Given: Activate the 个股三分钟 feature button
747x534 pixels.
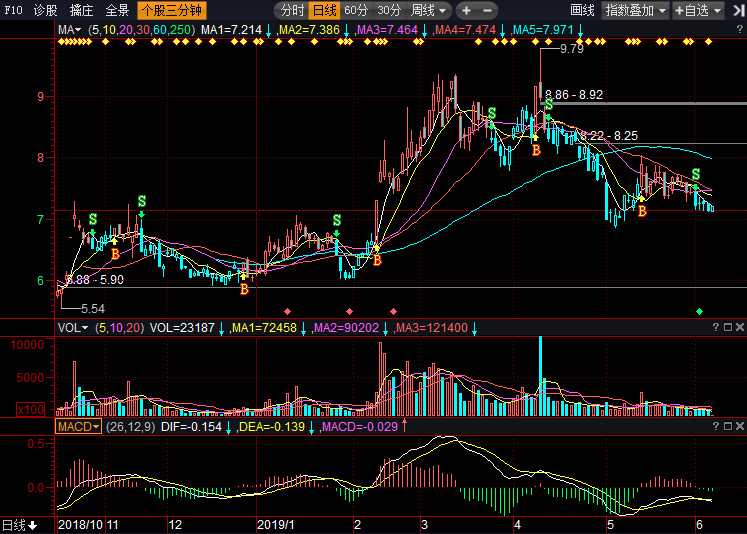Looking at the screenshot, I should (172, 10).
